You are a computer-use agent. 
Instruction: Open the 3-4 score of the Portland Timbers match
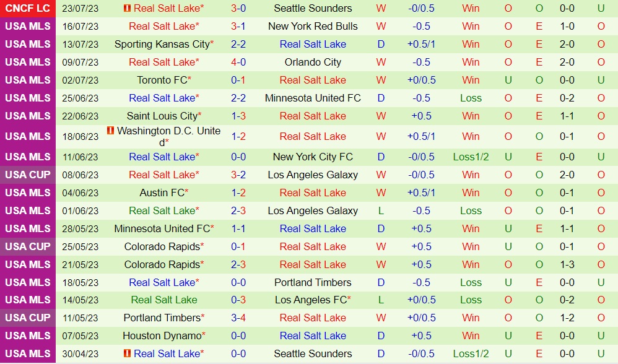coord(238,318)
